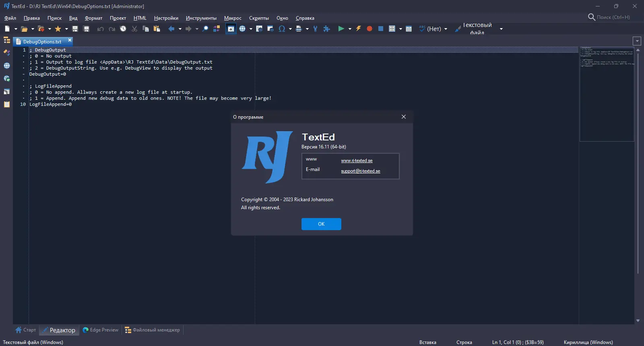Click the Save All double floppy icon

click(x=86, y=29)
